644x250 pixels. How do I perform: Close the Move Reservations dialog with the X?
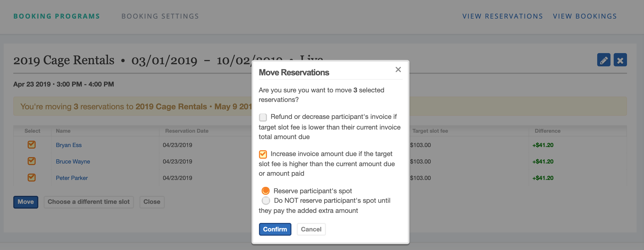pyautogui.click(x=398, y=70)
